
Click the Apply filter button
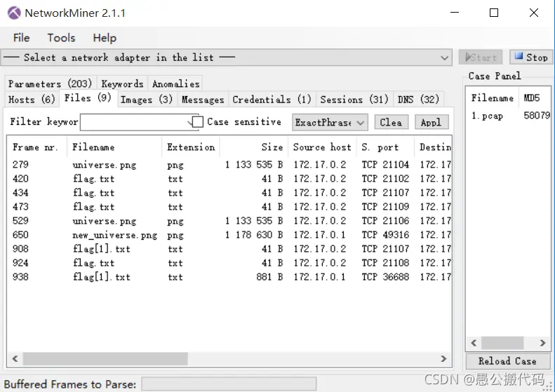[x=431, y=123]
